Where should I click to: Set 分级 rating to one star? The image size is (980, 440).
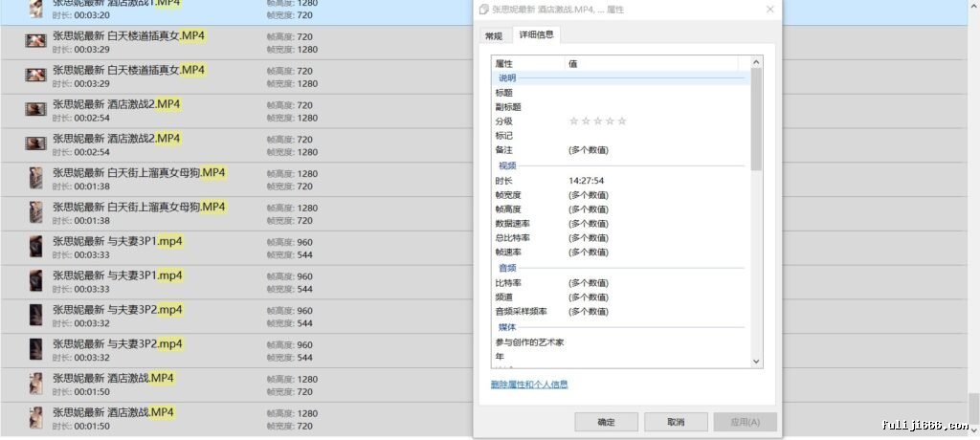(x=574, y=121)
